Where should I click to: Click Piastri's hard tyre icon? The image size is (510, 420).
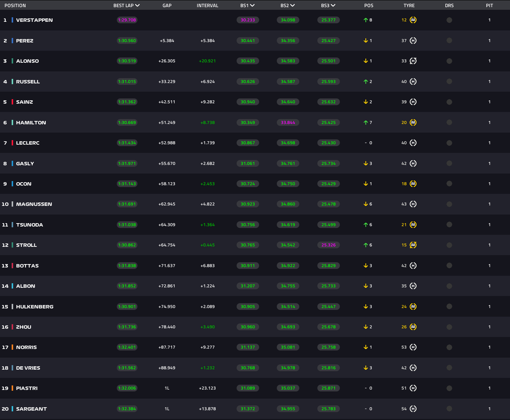coord(413,388)
